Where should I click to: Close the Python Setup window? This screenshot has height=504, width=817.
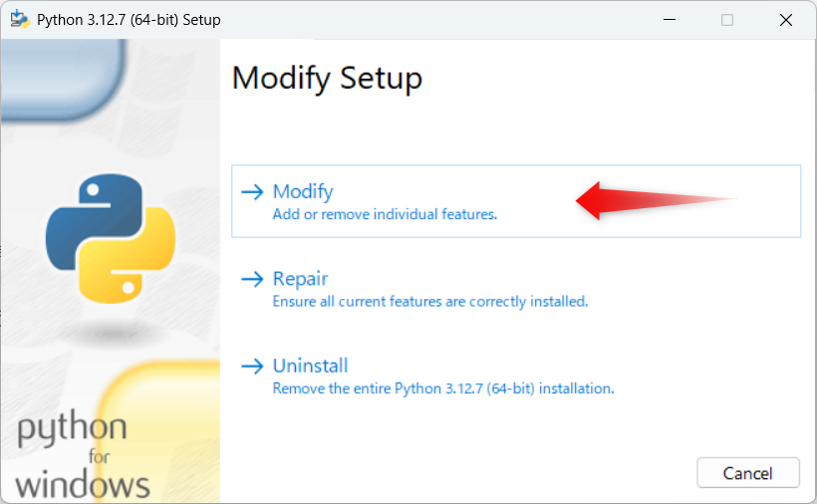786,20
